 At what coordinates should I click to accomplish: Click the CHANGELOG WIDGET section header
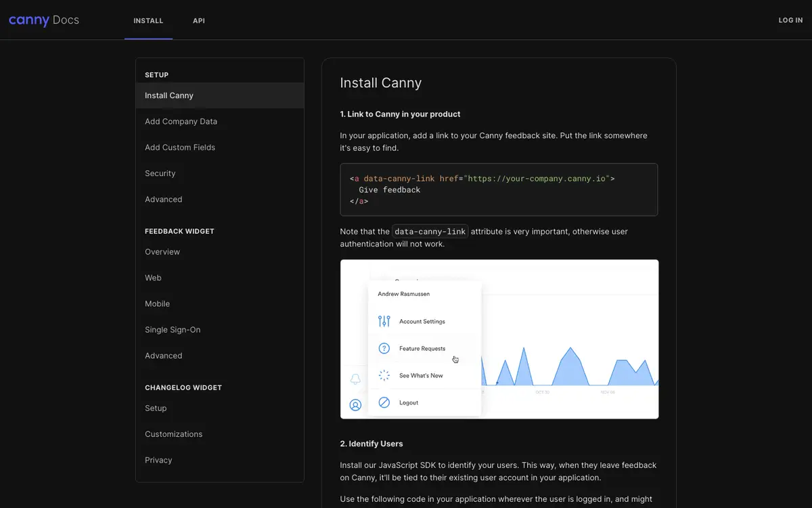pyautogui.click(x=183, y=388)
